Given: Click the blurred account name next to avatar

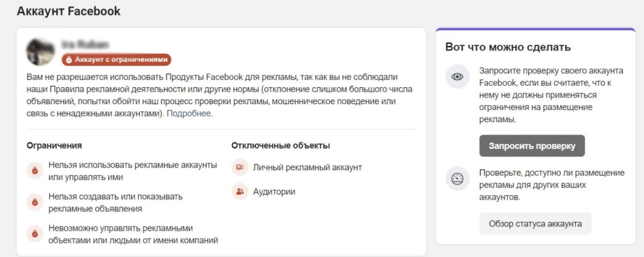Looking at the screenshot, I should click(x=85, y=45).
